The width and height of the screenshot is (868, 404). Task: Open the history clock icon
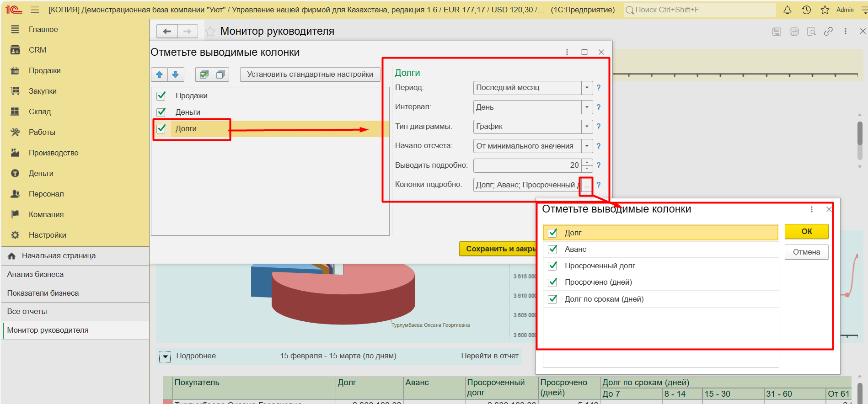(x=806, y=10)
